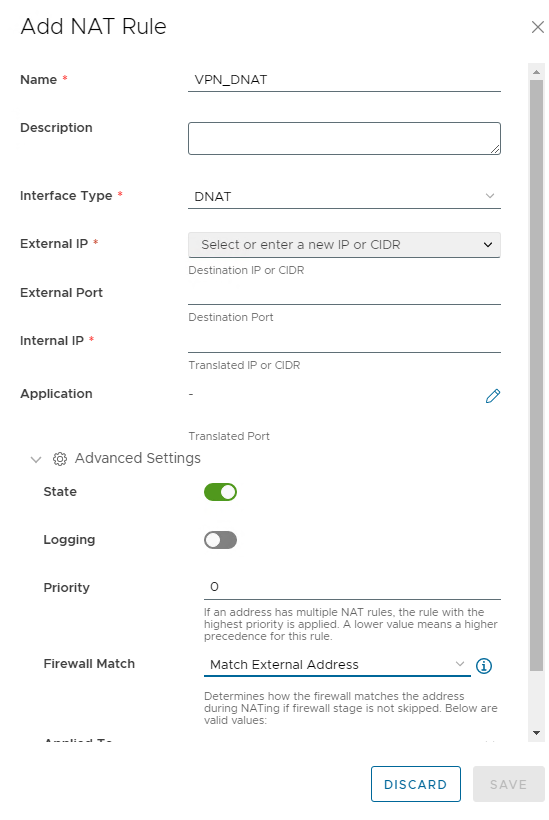Collapse the Advanced Settings section
Image resolution: width=549 pixels, height=820 pixels.
(x=36, y=460)
